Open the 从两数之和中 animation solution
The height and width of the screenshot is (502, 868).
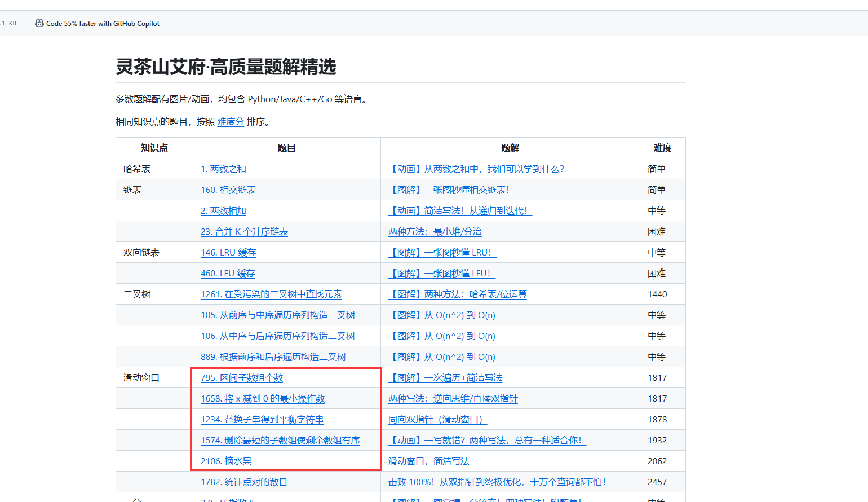[x=478, y=169]
